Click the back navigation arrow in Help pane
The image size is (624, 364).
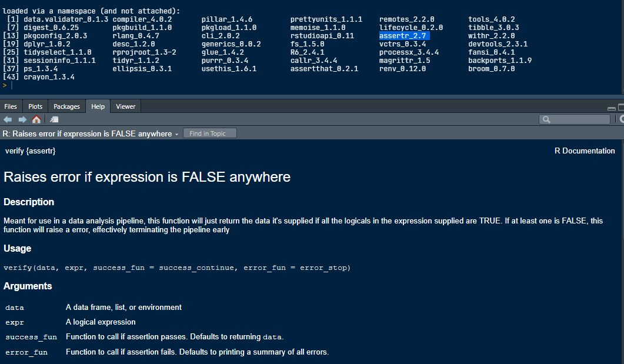pos(8,119)
